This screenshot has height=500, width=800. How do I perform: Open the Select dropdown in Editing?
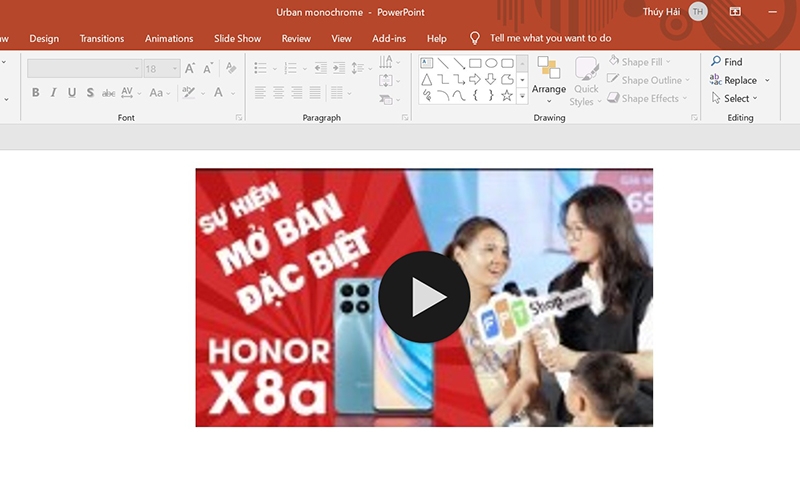pos(735,98)
